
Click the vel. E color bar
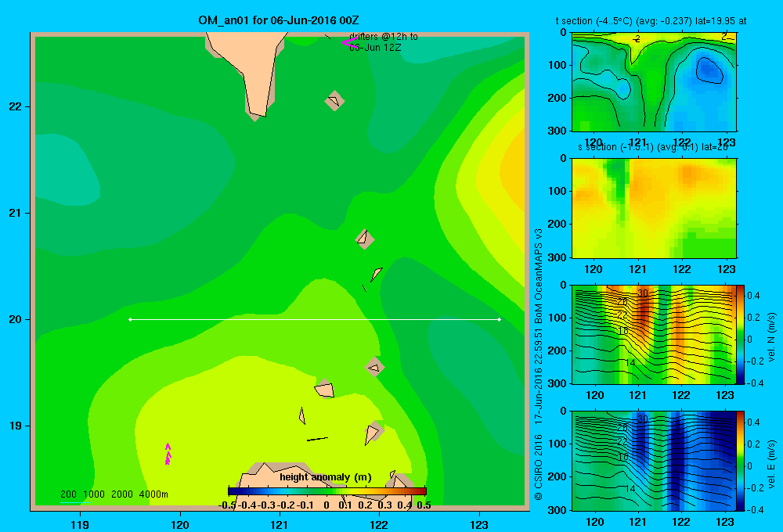(740, 461)
